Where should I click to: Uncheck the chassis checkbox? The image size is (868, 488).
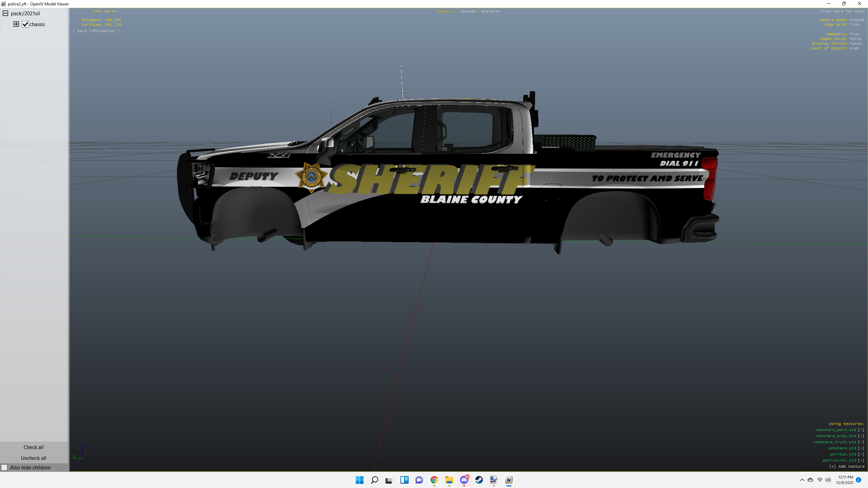pyautogui.click(x=25, y=24)
